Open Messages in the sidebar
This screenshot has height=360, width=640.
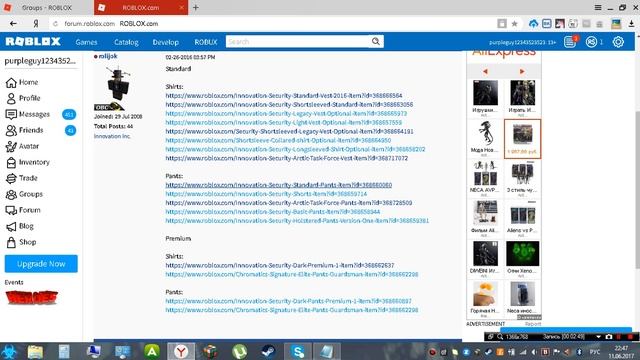(x=28, y=114)
